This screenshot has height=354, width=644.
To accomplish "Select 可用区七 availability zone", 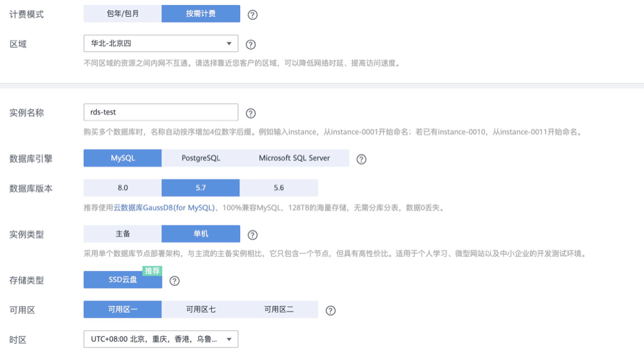I will pyautogui.click(x=200, y=310).
